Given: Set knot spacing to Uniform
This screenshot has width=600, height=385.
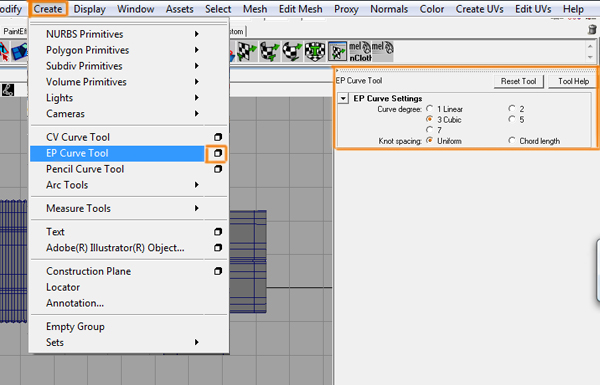Looking at the screenshot, I should 430,140.
